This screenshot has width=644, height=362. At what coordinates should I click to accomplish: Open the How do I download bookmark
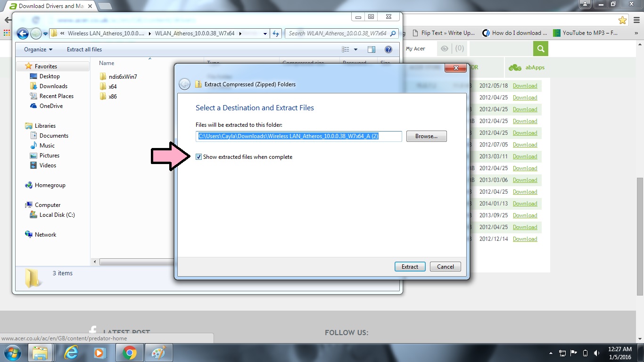pos(515,33)
